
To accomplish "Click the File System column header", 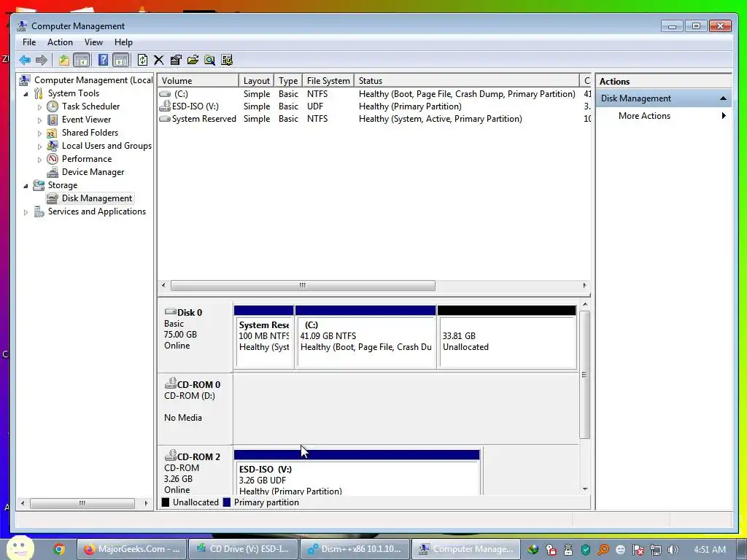I will [x=328, y=80].
